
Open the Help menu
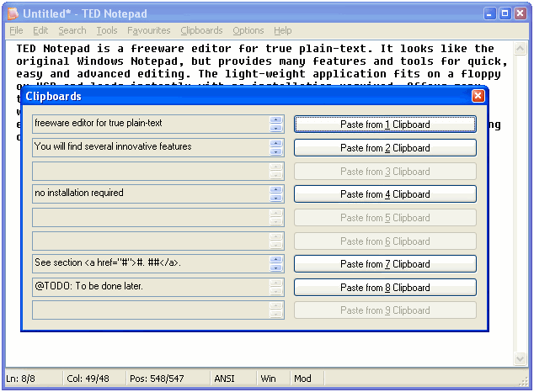[x=283, y=30]
